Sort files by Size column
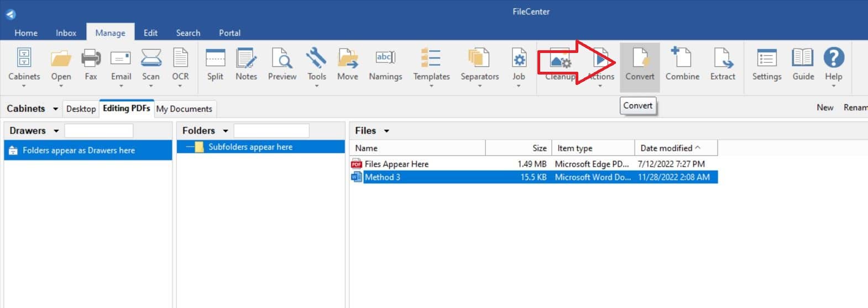The height and width of the screenshot is (308, 868). [x=519, y=148]
